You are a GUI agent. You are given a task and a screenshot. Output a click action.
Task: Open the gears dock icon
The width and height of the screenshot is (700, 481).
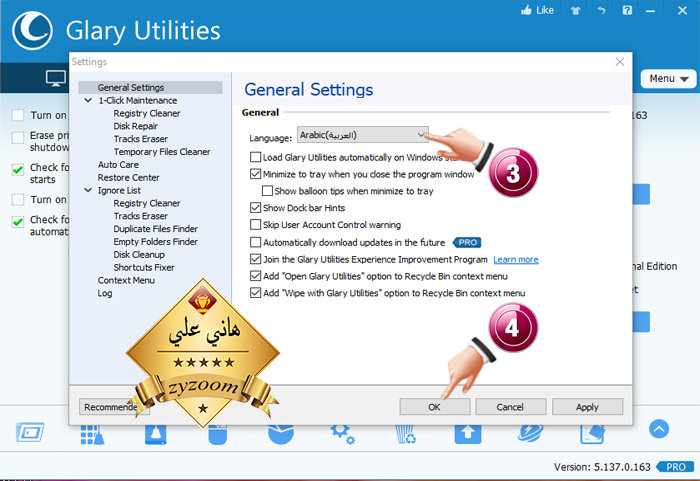tap(342, 434)
